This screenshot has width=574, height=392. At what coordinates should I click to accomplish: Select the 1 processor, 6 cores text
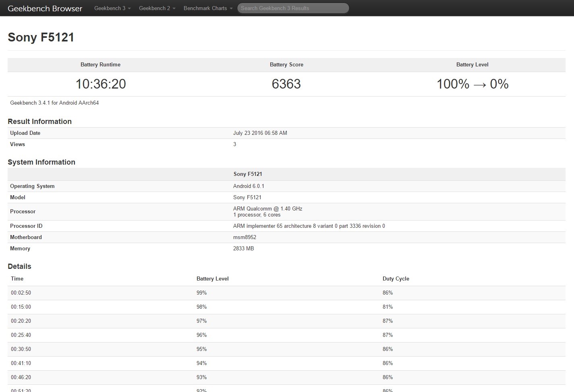coord(257,215)
